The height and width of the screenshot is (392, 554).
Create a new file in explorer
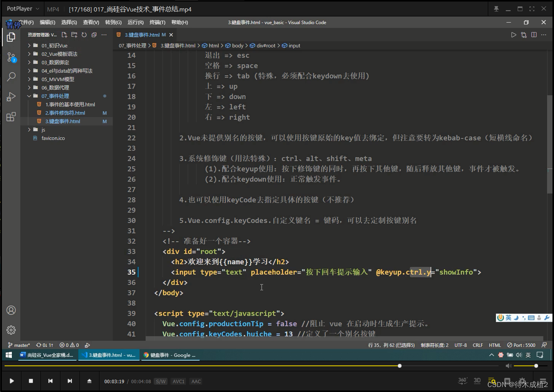coord(64,35)
